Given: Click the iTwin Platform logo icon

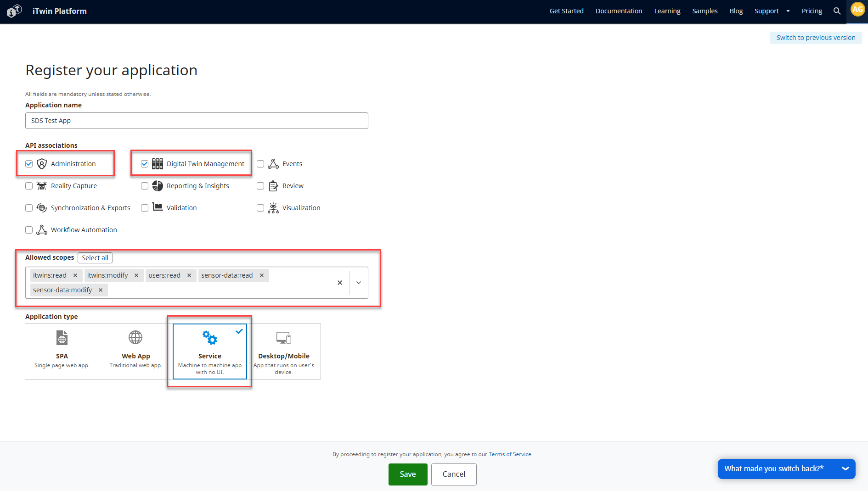Looking at the screenshot, I should pyautogui.click(x=14, y=11).
